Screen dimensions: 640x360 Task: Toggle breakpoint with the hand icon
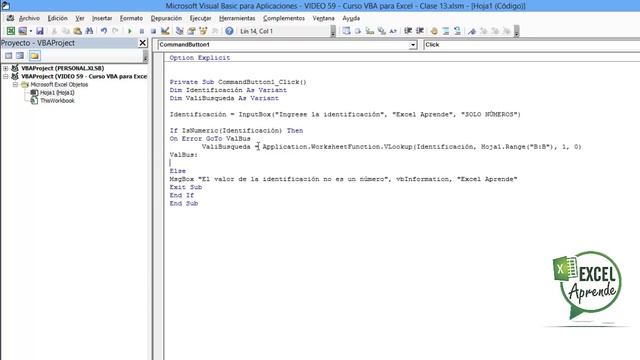point(434,31)
